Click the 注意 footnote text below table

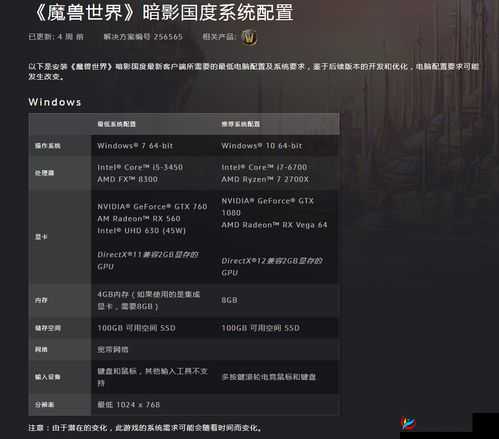coord(145,428)
